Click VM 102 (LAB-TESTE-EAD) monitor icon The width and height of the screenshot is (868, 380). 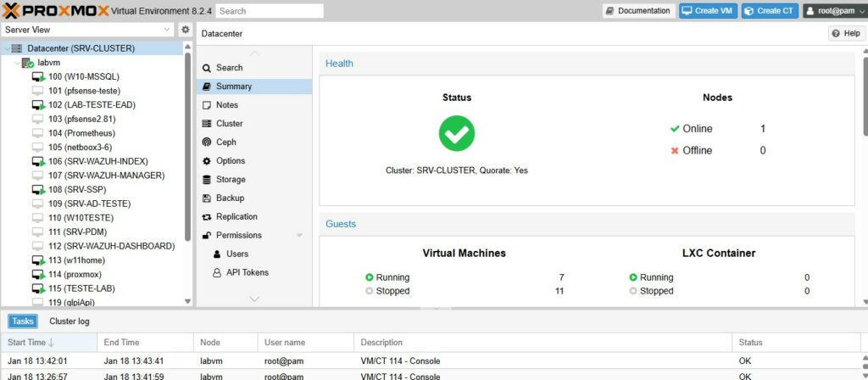tap(38, 104)
